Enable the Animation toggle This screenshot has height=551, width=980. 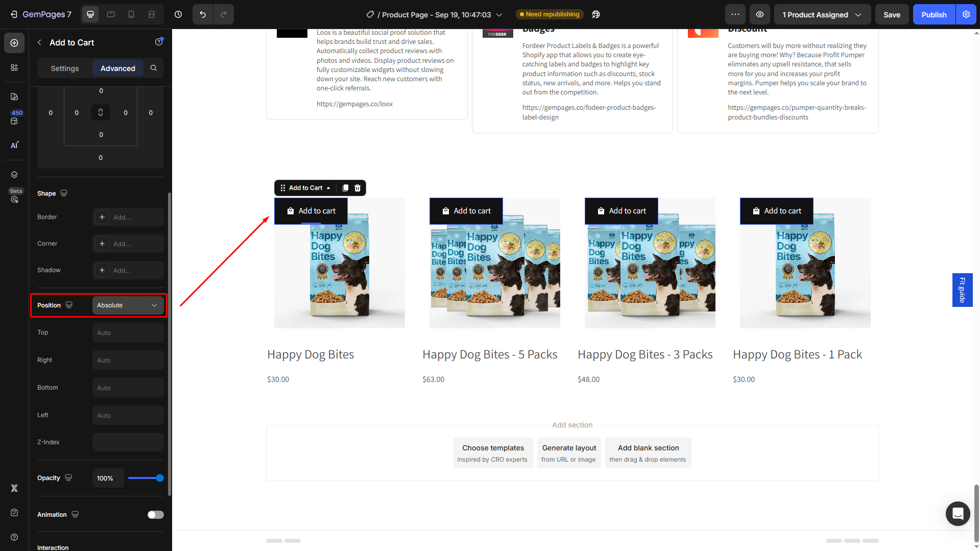tap(156, 515)
